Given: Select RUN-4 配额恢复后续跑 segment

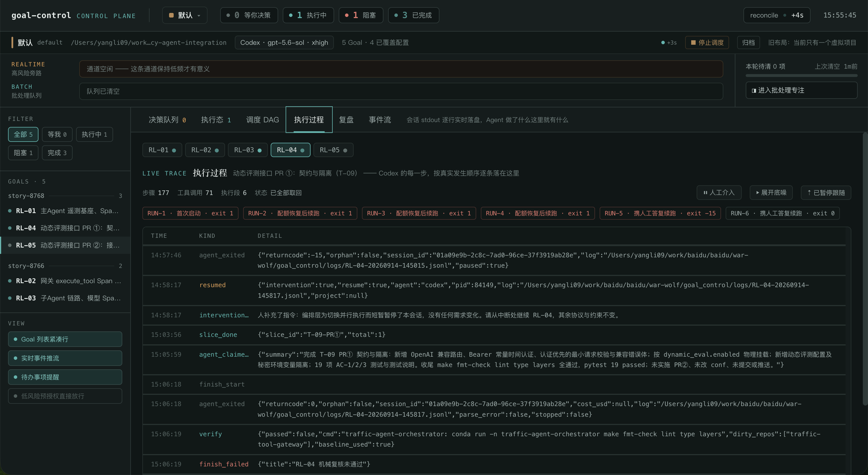Looking at the screenshot, I should pos(538,213).
